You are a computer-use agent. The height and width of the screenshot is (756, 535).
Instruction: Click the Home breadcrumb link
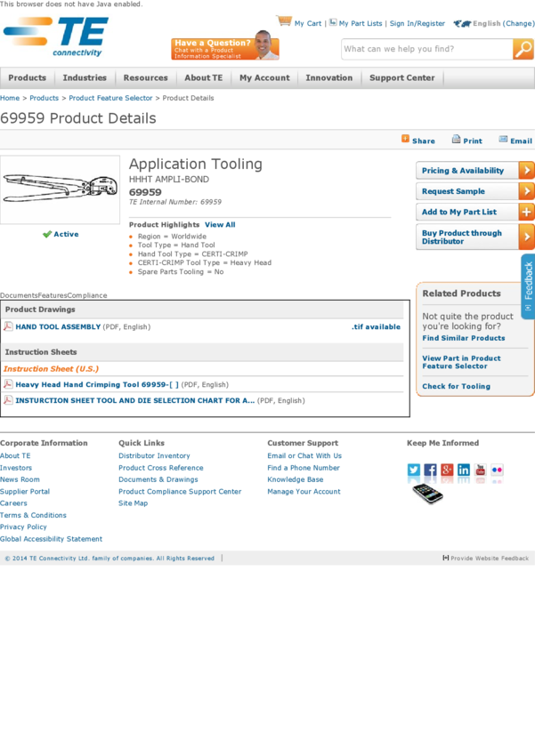10,98
